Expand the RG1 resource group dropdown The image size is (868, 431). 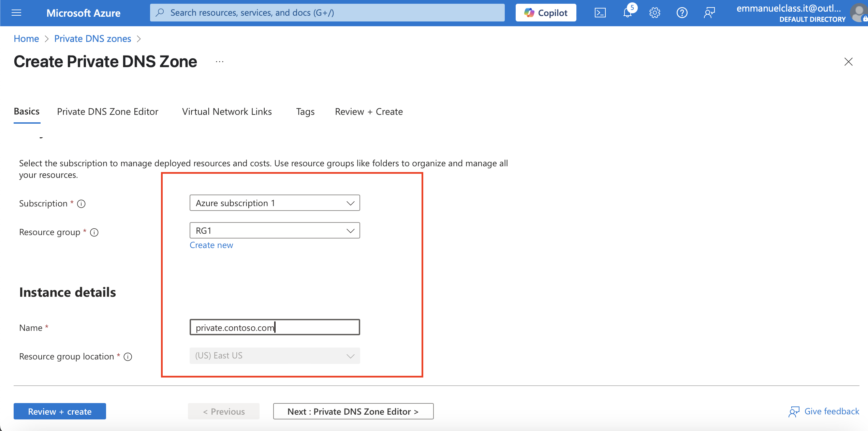click(x=275, y=231)
